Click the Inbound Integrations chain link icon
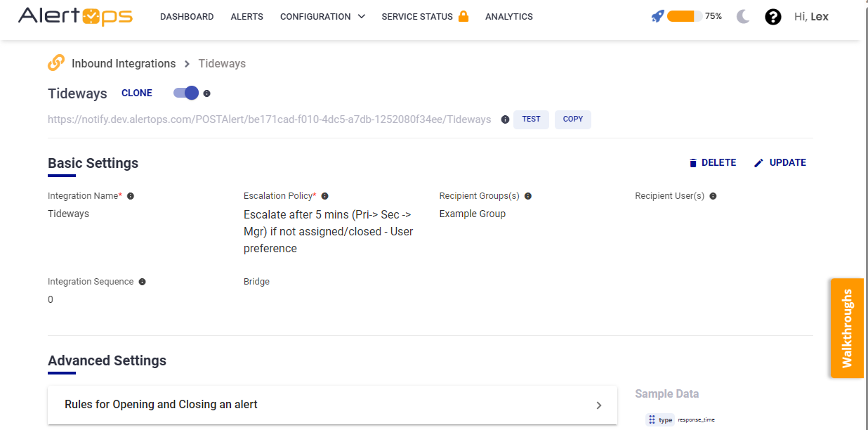 point(56,63)
